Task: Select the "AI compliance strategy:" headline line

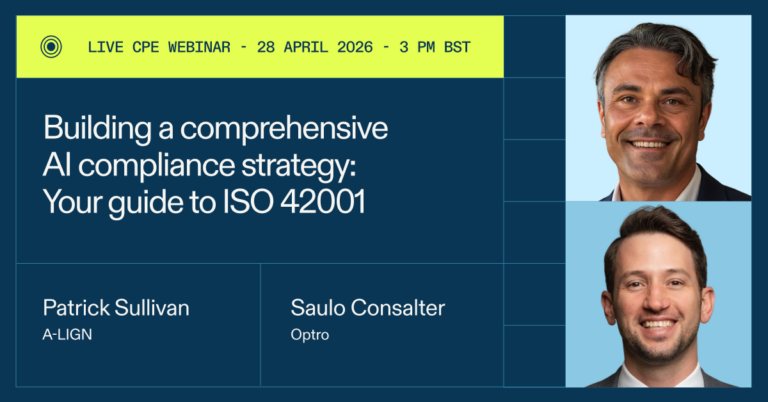Action: 202,165
